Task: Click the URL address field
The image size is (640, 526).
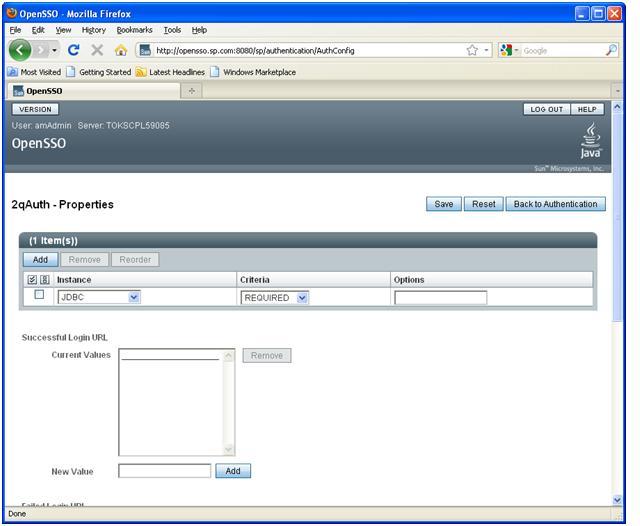Action: click(308, 51)
